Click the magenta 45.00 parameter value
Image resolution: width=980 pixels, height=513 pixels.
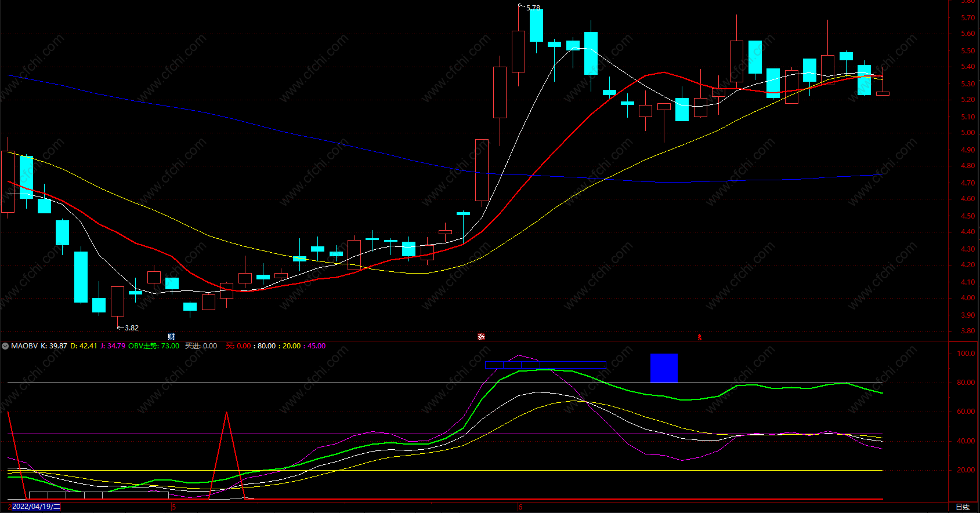point(316,346)
